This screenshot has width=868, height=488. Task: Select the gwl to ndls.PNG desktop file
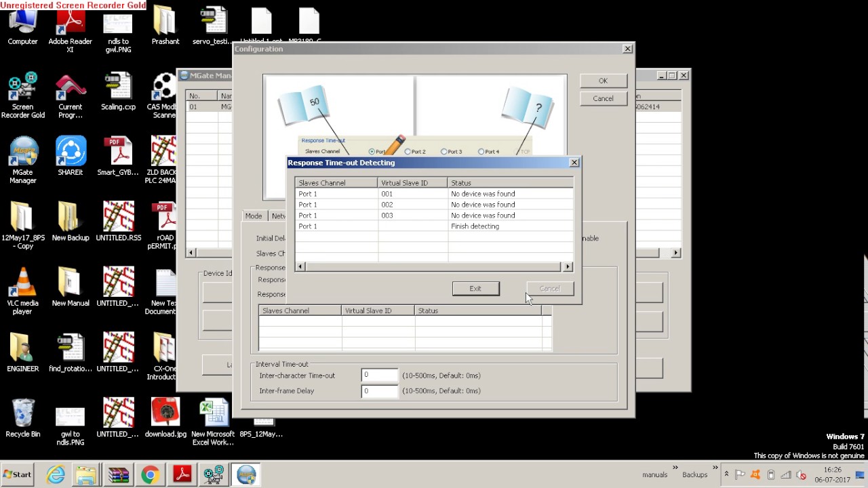click(x=70, y=425)
